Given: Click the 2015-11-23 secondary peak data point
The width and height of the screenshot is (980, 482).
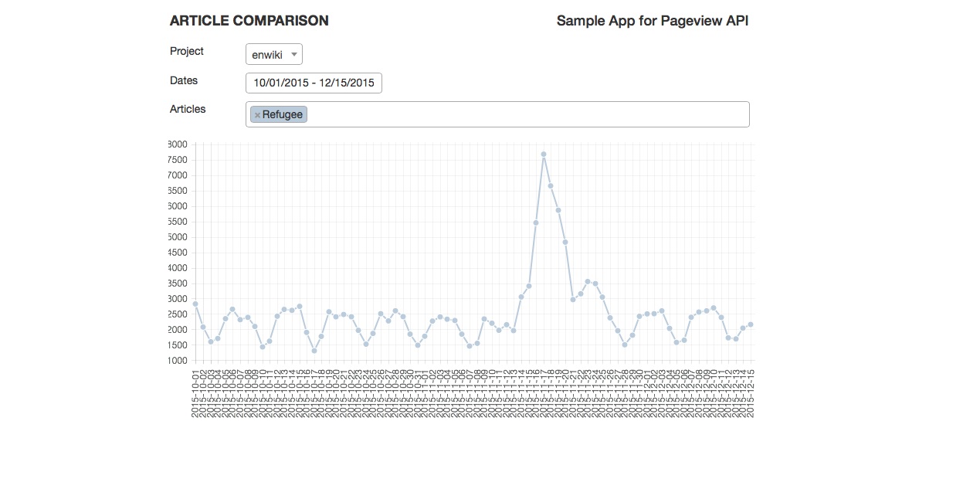Looking at the screenshot, I should pyautogui.click(x=588, y=282).
